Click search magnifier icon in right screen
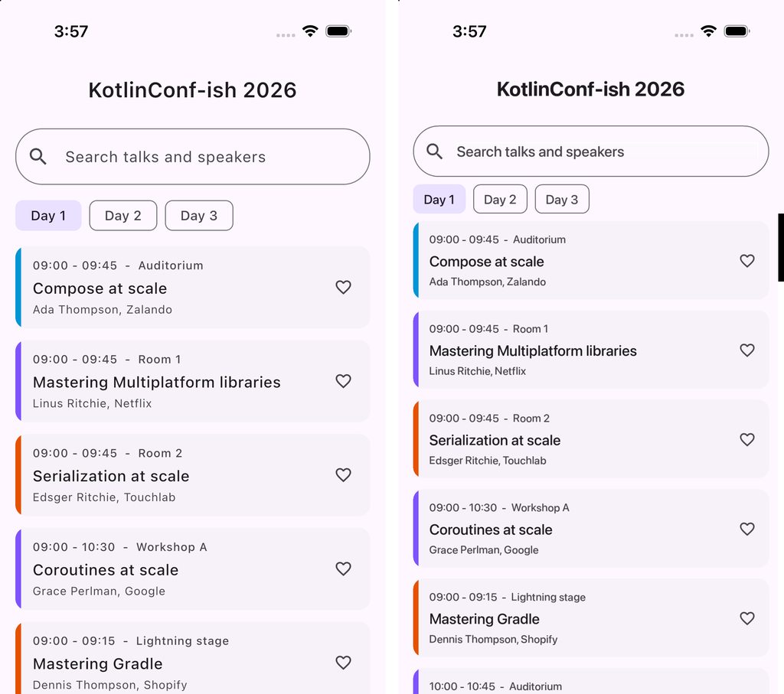The image size is (784, 694). 435,152
